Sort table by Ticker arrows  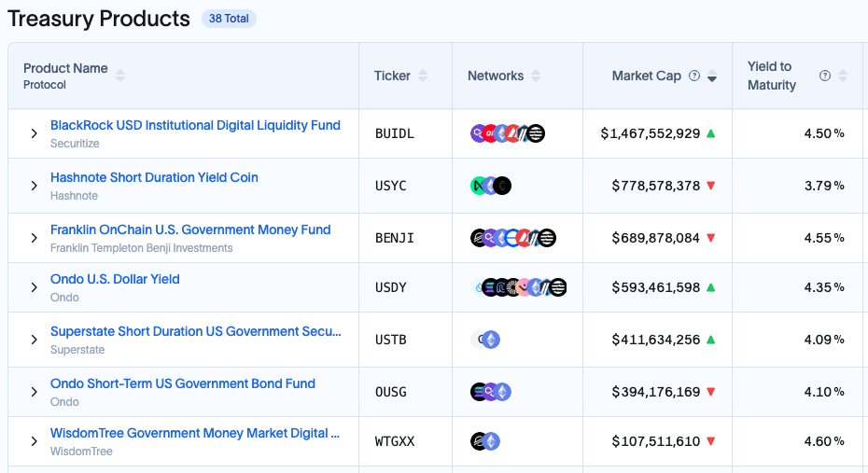tap(423, 76)
